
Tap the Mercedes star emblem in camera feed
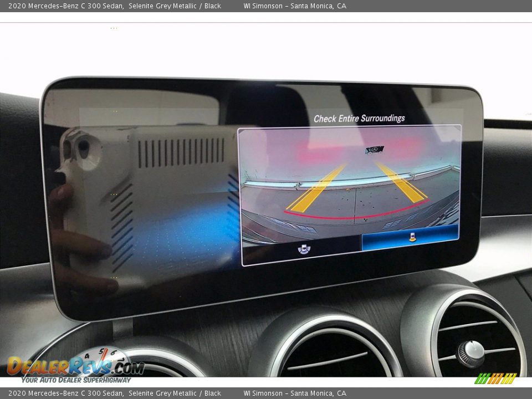tap(375, 150)
